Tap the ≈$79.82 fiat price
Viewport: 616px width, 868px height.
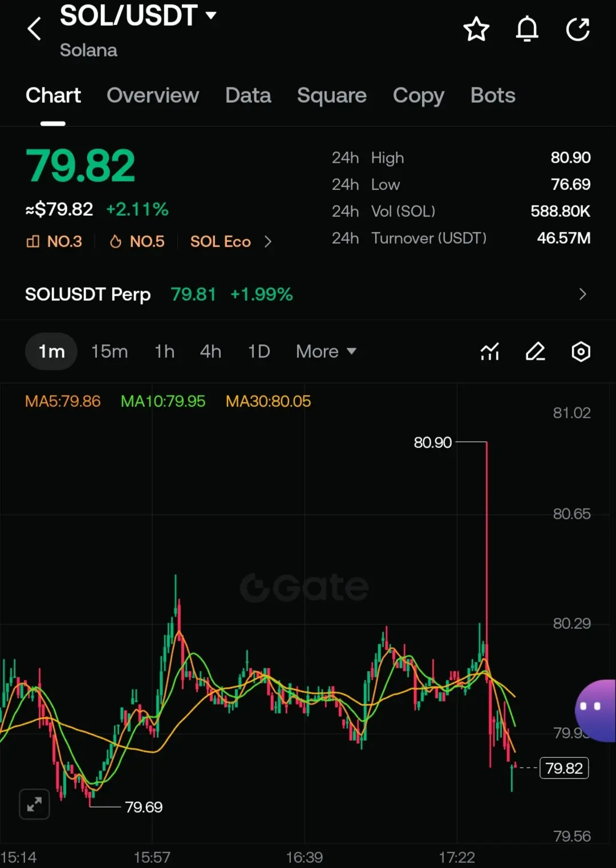[x=59, y=209]
